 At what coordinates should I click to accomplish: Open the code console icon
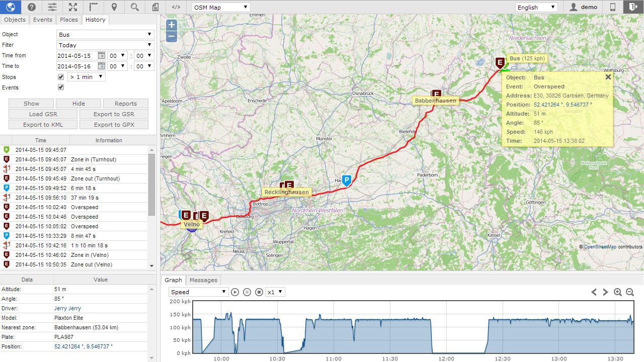[176, 7]
